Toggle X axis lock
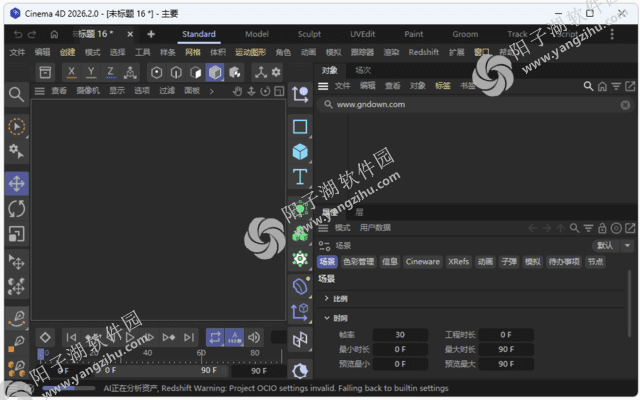The image size is (640, 400). pos(71,72)
